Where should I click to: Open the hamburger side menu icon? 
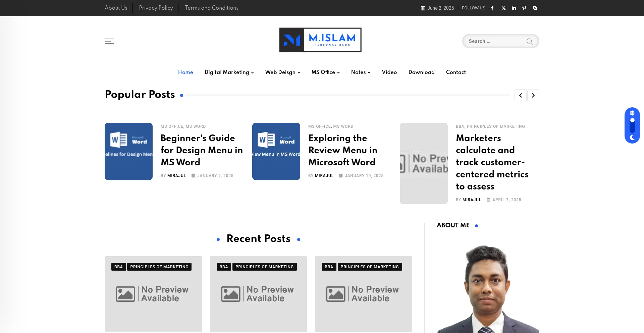click(109, 41)
